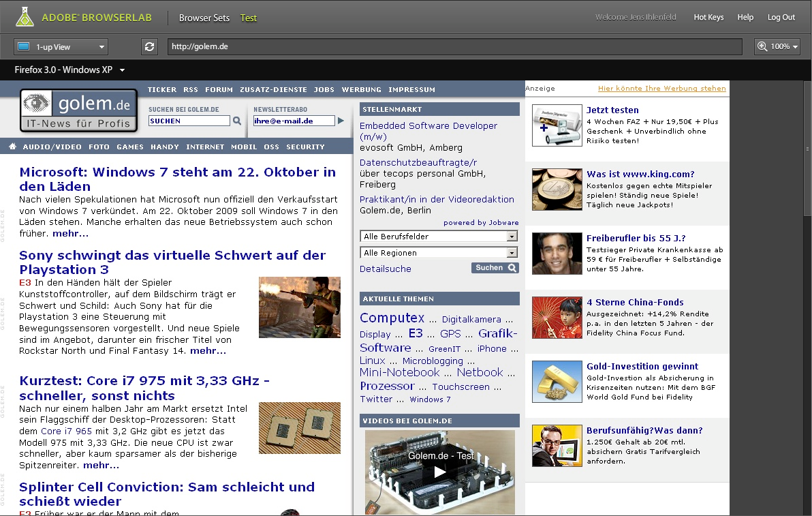Open the Jetzt testen ad link
Viewport: 812px width, 516px height.
pyautogui.click(x=612, y=110)
